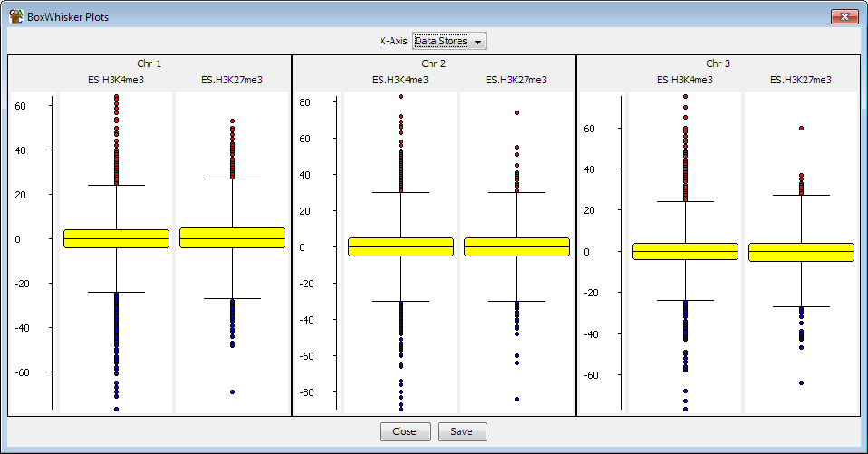Click the BoxWhisker Plots application icon
Viewport: 868px width, 454px height.
(x=16, y=16)
